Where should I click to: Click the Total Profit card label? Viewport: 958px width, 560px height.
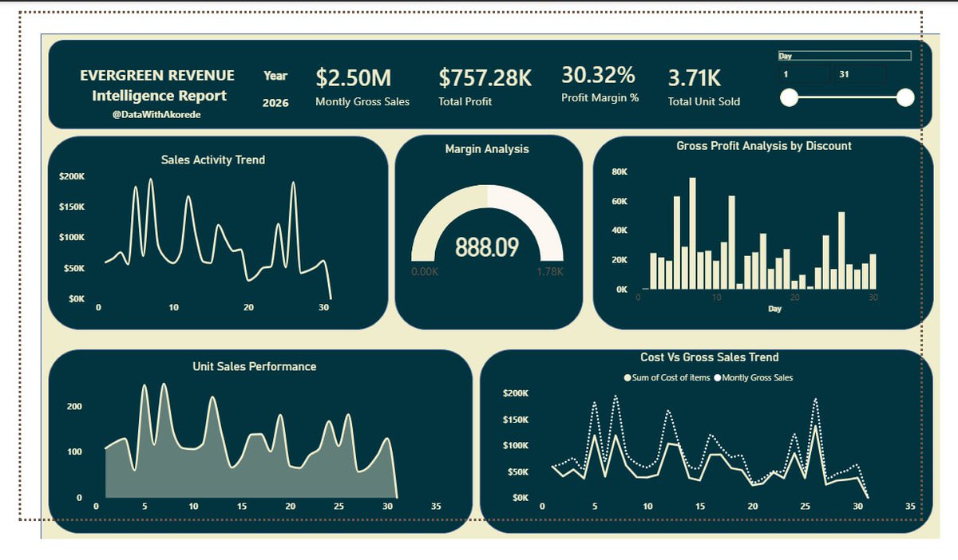pyautogui.click(x=465, y=101)
